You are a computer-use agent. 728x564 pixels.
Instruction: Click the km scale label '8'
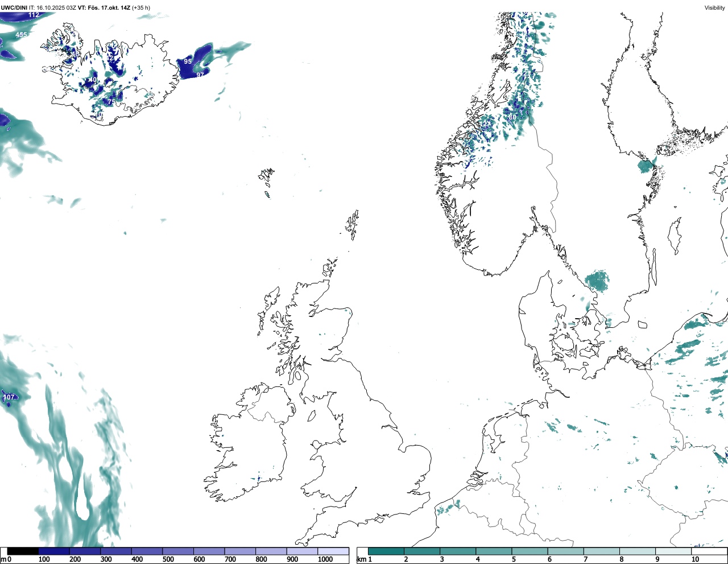tap(621, 559)
